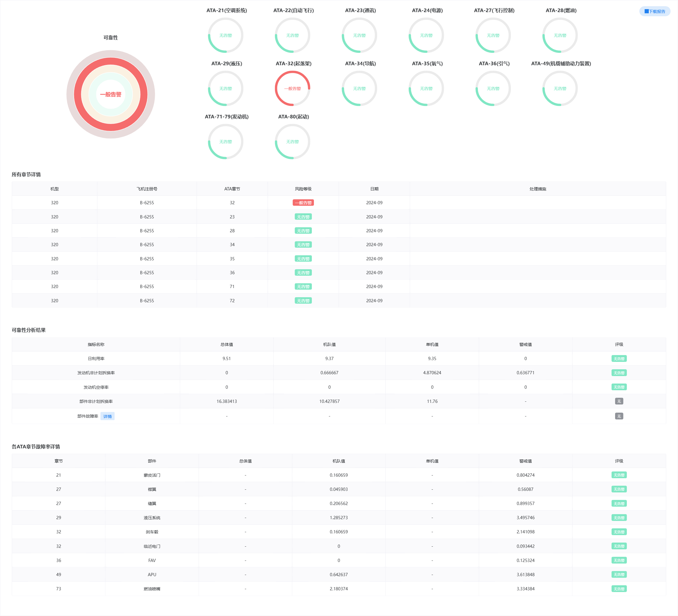Click the 日利用率 indicator name

96,359
